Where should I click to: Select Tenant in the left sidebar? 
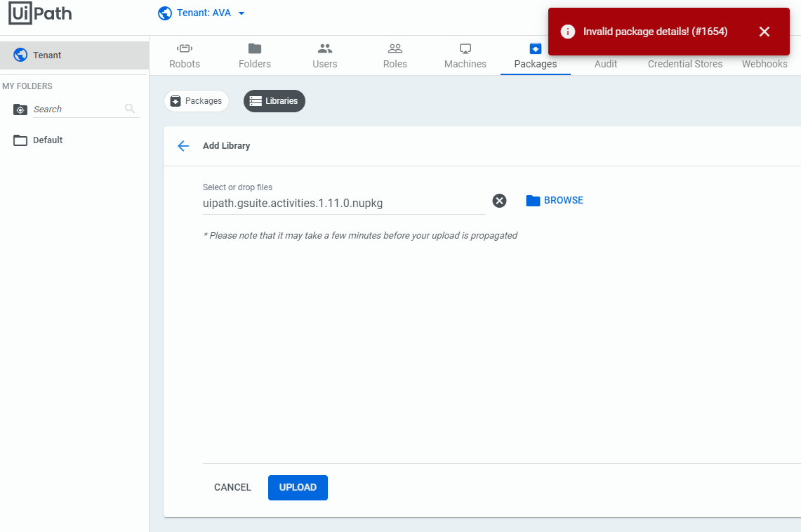pos(74,55)
